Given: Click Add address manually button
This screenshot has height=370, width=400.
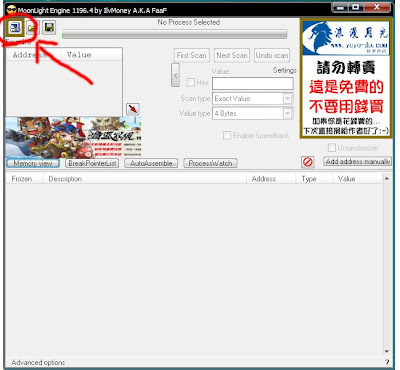Looking at the screenshot, I should point(358,161).
